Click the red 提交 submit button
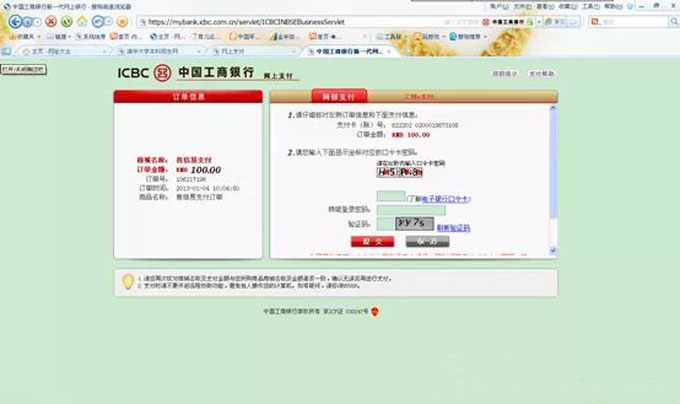Viewport: 680px width, 404px height. tap(373, 241)
